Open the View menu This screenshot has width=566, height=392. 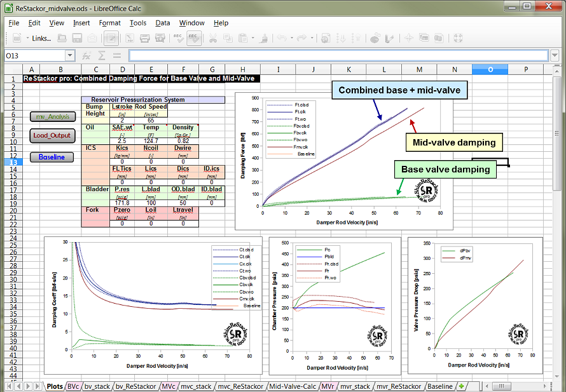pos(57,23)
